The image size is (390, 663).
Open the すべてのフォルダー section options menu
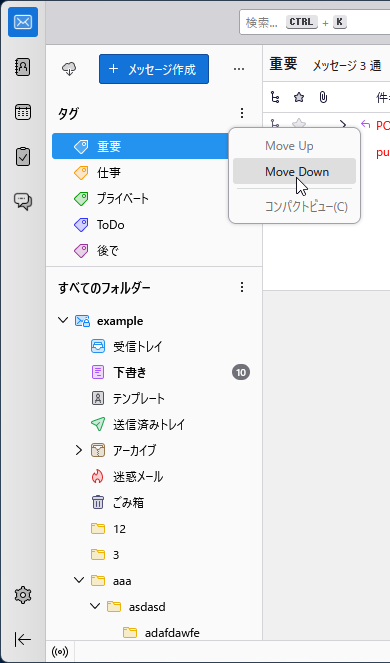point(242,288)
